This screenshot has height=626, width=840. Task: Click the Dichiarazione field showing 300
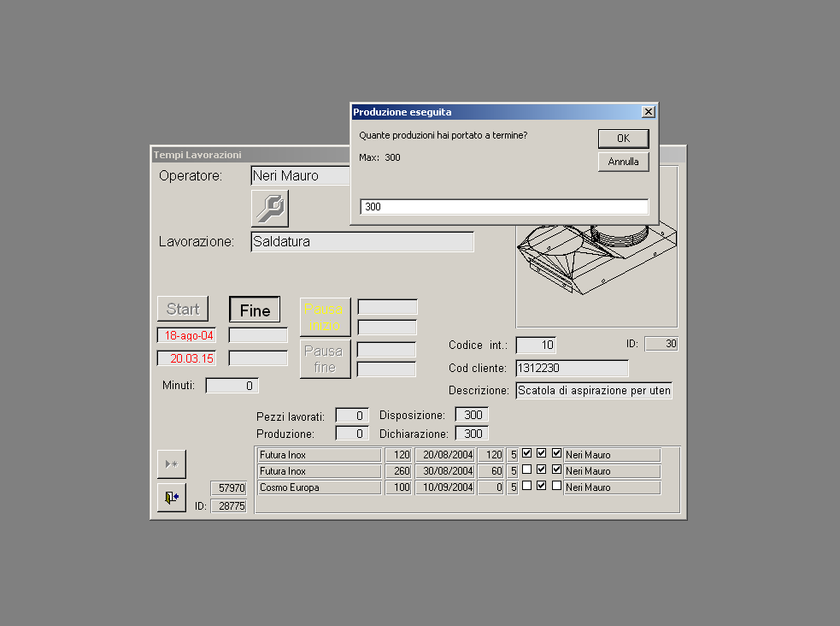[472, 433]
